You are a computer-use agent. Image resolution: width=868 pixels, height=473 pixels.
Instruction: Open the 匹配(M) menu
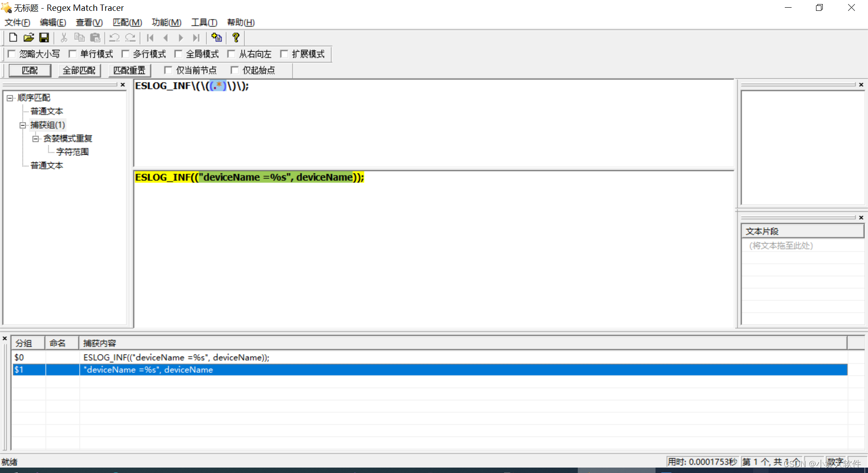point(127,23)
